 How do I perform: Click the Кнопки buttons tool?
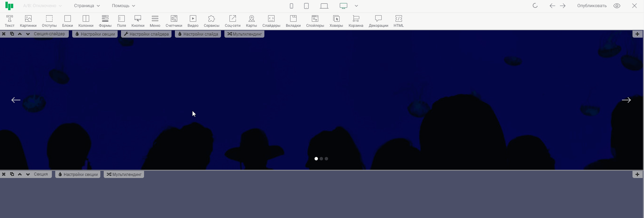tap(138, 21)
